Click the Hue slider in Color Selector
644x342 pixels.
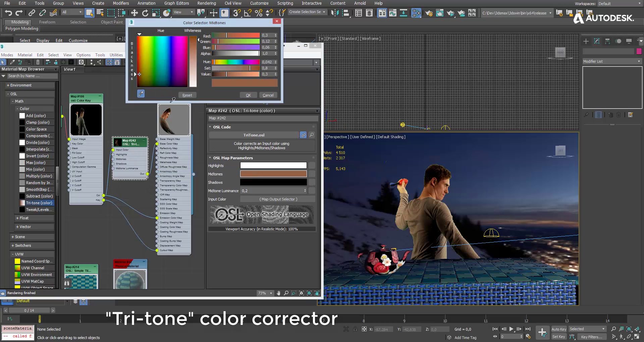[236, 62]
